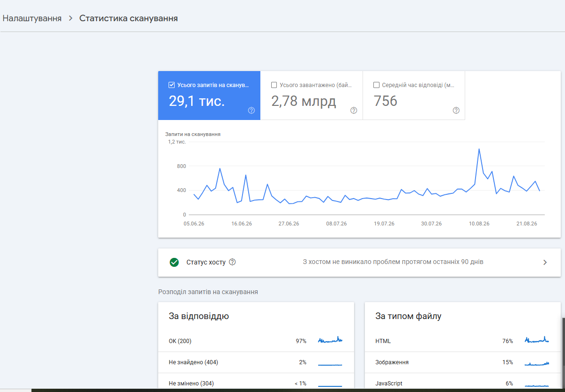Click the green host status checkmark icon
565x392 pixels.
pyautogui.click(x=174, y=262)
